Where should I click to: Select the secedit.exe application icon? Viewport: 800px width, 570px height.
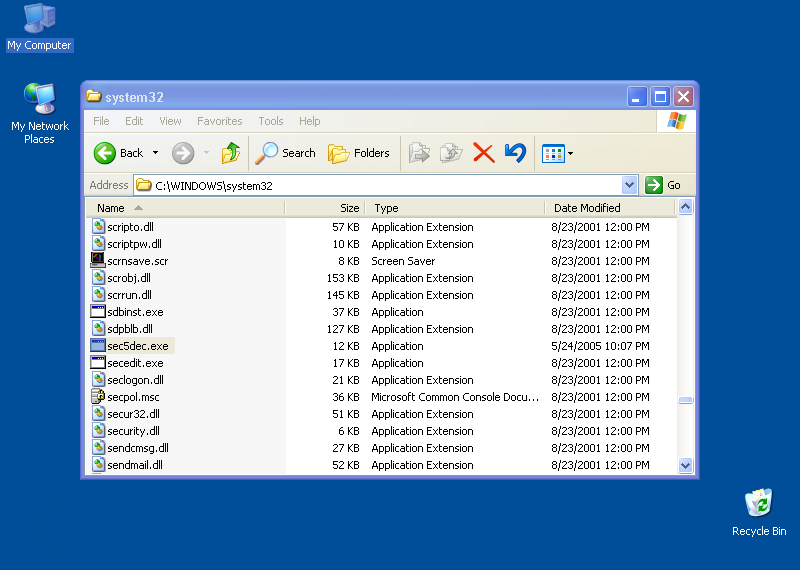pos(97,362)
